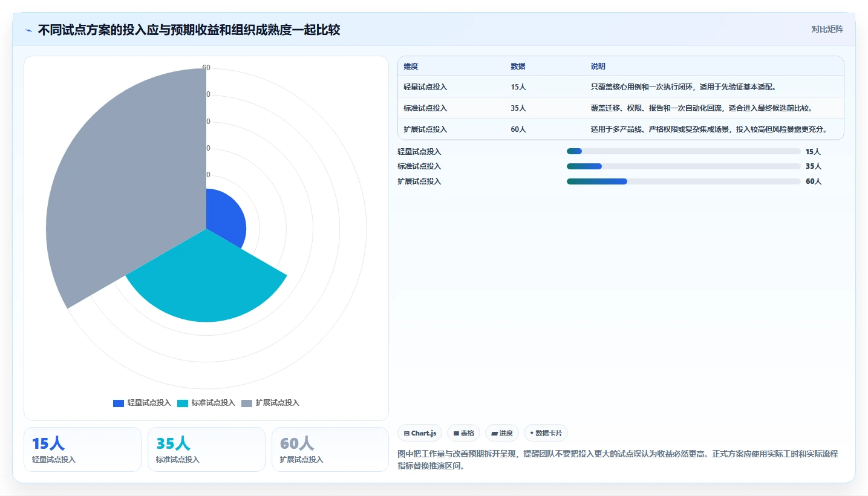Toggle 扩展试点投入 in the chart legend
The image size is (868, 496).
(270, 403)
